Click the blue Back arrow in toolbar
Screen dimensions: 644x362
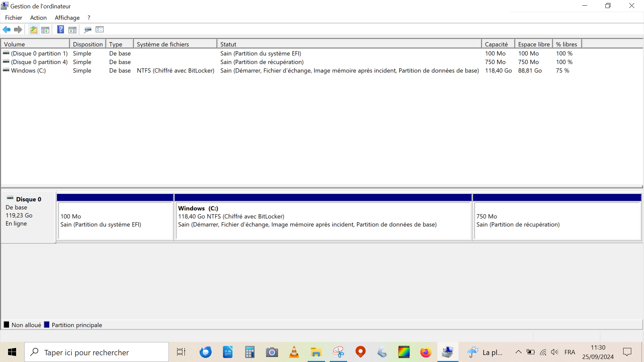[x=6, y=29]
